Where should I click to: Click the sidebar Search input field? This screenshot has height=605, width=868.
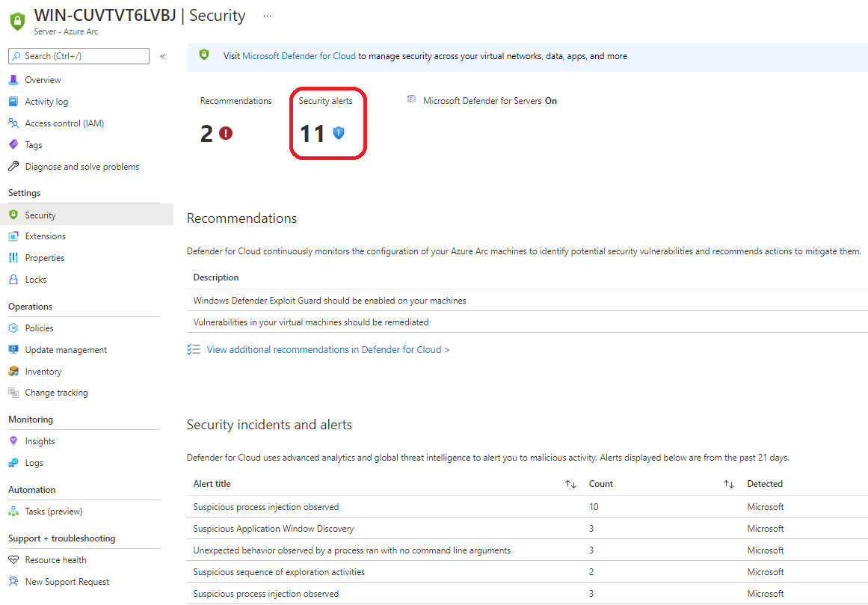pyautogui.click(x=79, y=56)
